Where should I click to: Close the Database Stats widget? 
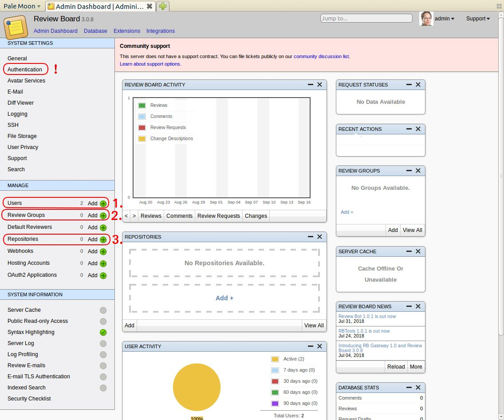pyautogui.click(x=418, y=388)
